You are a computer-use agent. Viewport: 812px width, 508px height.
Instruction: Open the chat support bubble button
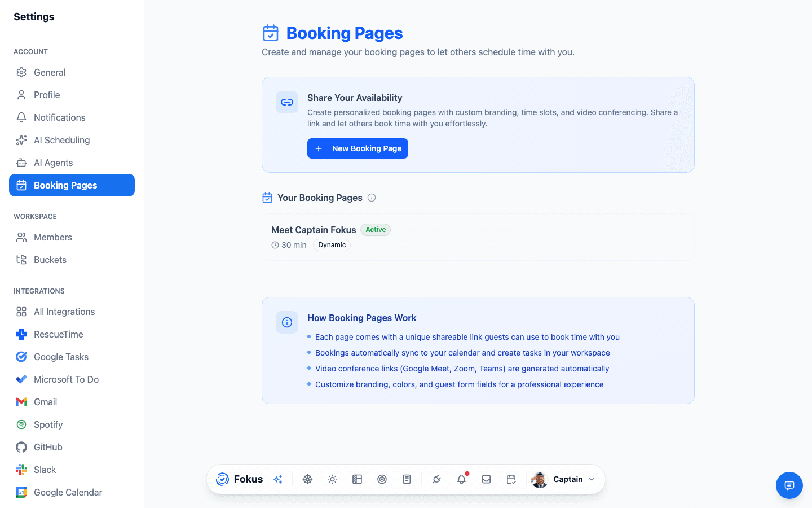[789, 485]
